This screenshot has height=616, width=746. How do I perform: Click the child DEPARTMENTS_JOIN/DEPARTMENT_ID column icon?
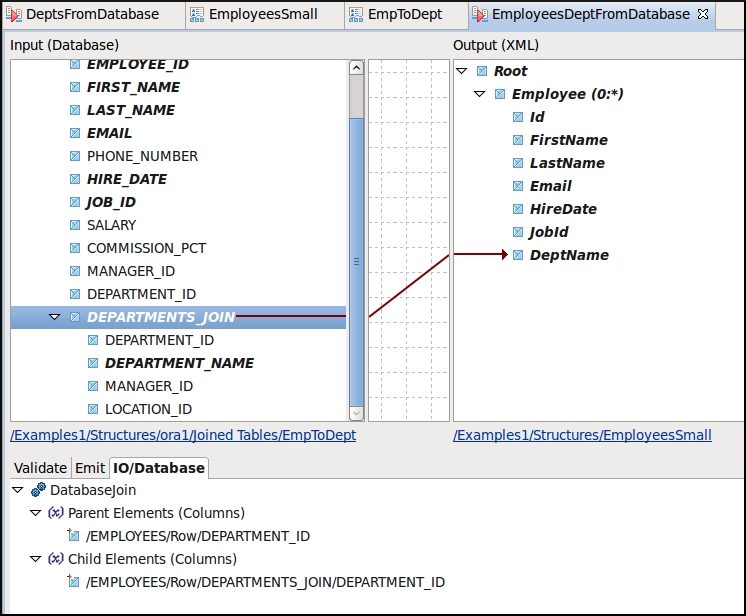tap(73, 581)
